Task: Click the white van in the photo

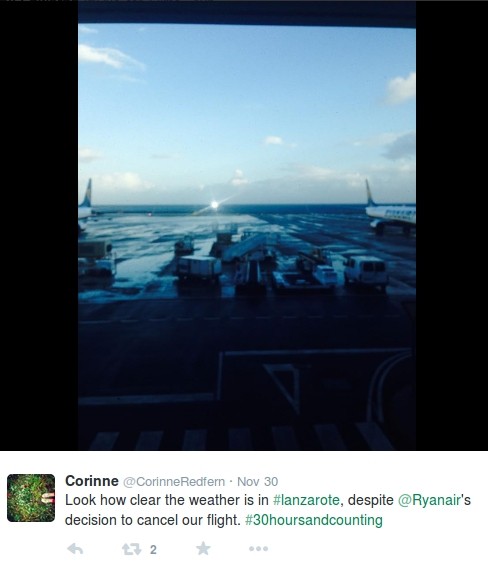Action: point(365,271)
